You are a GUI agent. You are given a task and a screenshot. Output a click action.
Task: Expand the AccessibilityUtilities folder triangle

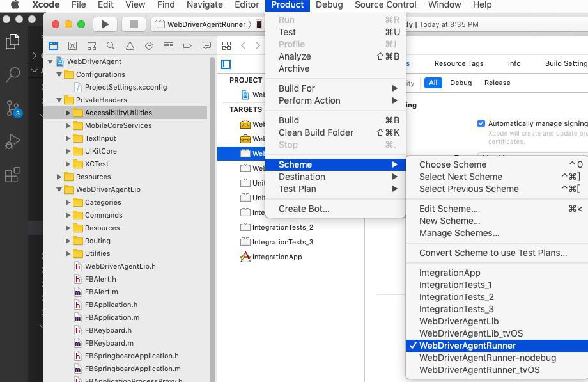tap(68, 113)
